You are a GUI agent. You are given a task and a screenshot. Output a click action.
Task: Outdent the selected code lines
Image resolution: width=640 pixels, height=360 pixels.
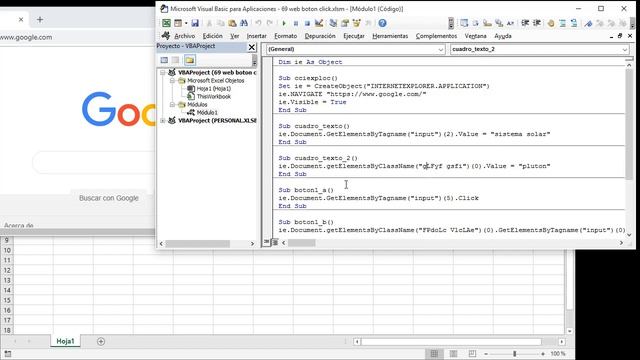tap(537, 23)
